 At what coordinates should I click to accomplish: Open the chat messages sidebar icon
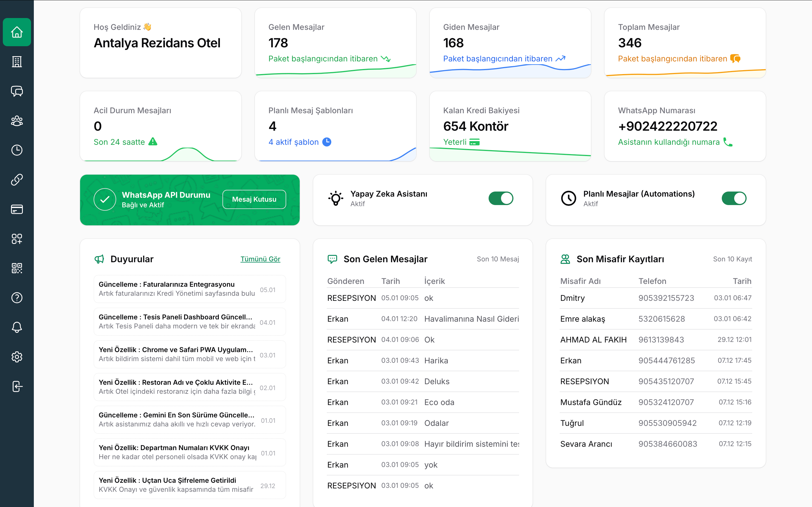click(17, 91)
